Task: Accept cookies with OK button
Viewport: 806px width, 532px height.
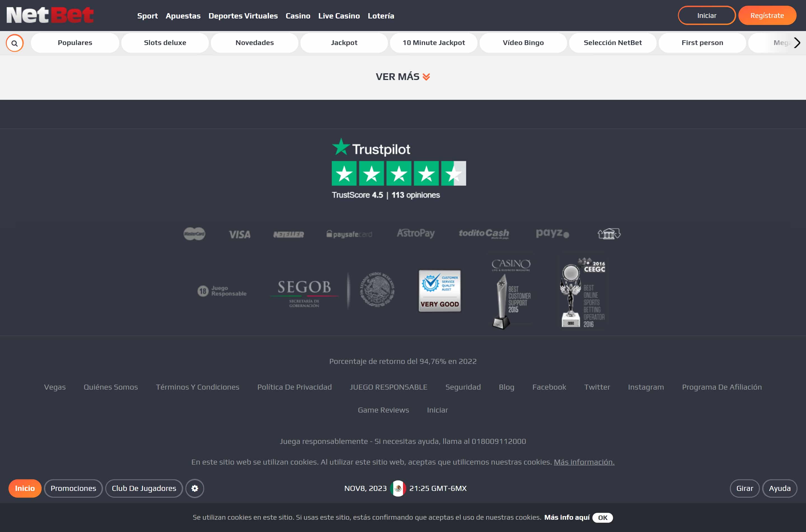Action: click(x=602, y=517)
